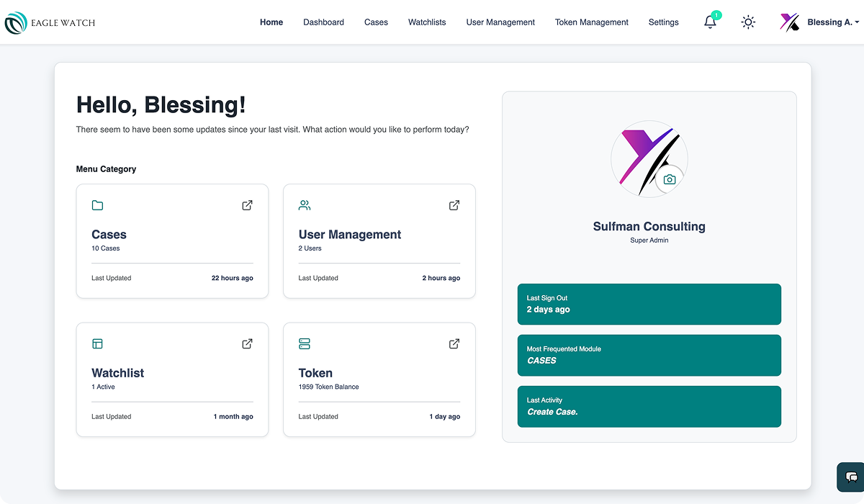Select Token Management from the top navigation

(x=591, y=22)
